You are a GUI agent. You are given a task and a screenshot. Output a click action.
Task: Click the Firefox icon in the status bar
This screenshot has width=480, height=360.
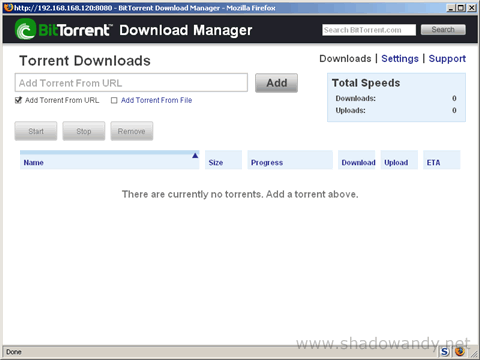460,352
